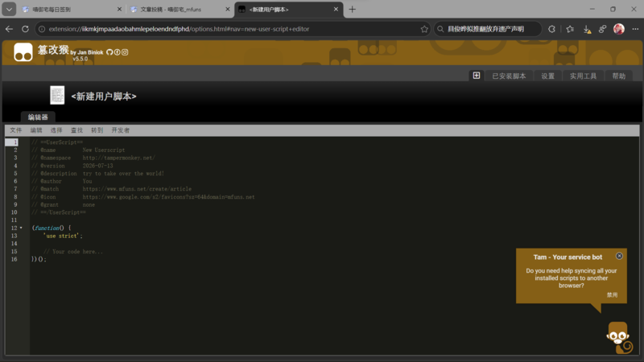Viewport: 644px width, 362px height.
Task: Open the Facebook icon in Tampermonkey header
Action: (x=118, y=52)
